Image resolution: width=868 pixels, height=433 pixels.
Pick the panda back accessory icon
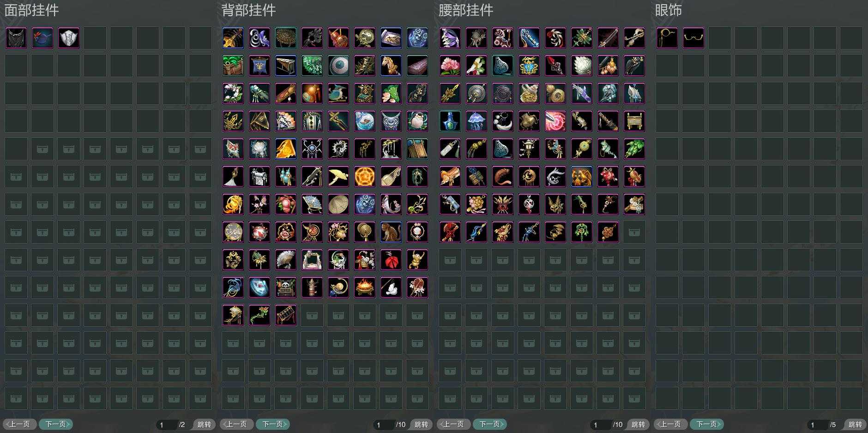tap(286, 287)
